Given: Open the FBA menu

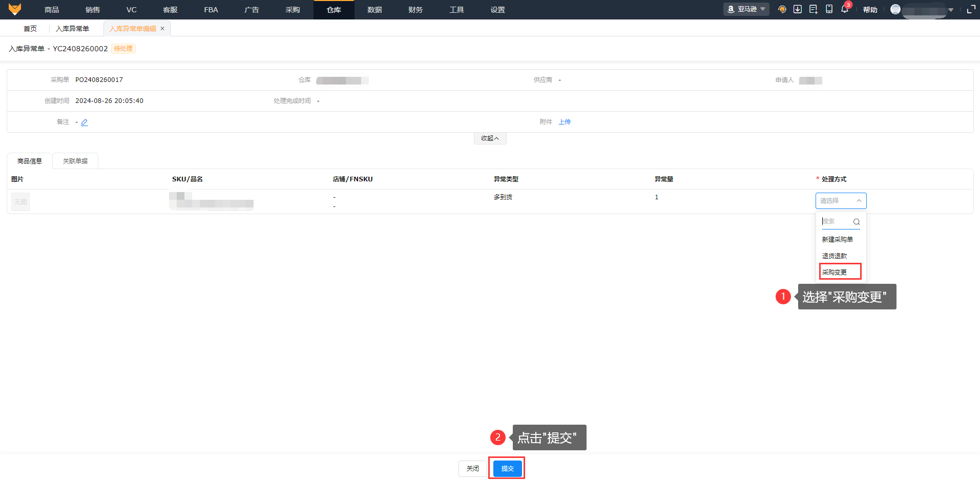Looking at the screenshot, I should [x=211, y=10].
